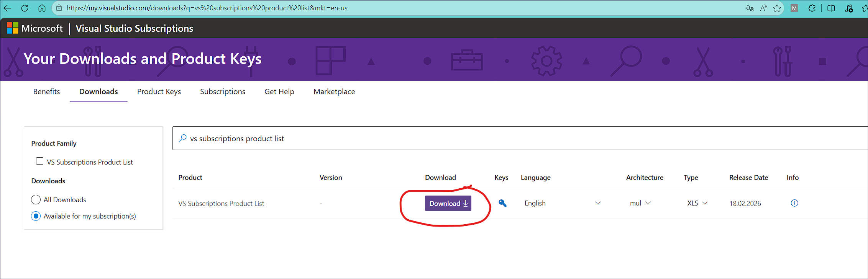Click the blue product key icon
This screenshot has width=868, height=279.
[x=502, y=203]
